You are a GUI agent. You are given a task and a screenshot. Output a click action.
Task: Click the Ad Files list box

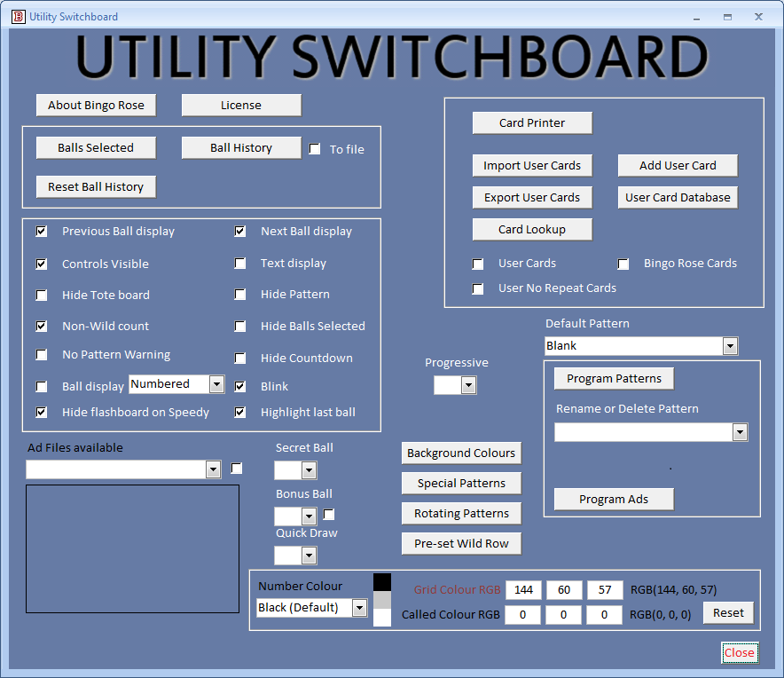[132, 548]
